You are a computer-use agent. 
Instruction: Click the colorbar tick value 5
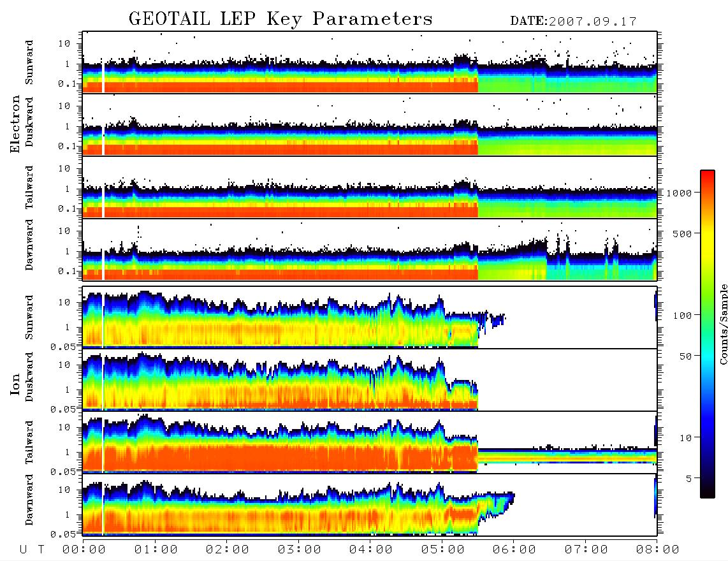[x=689, y=479]
